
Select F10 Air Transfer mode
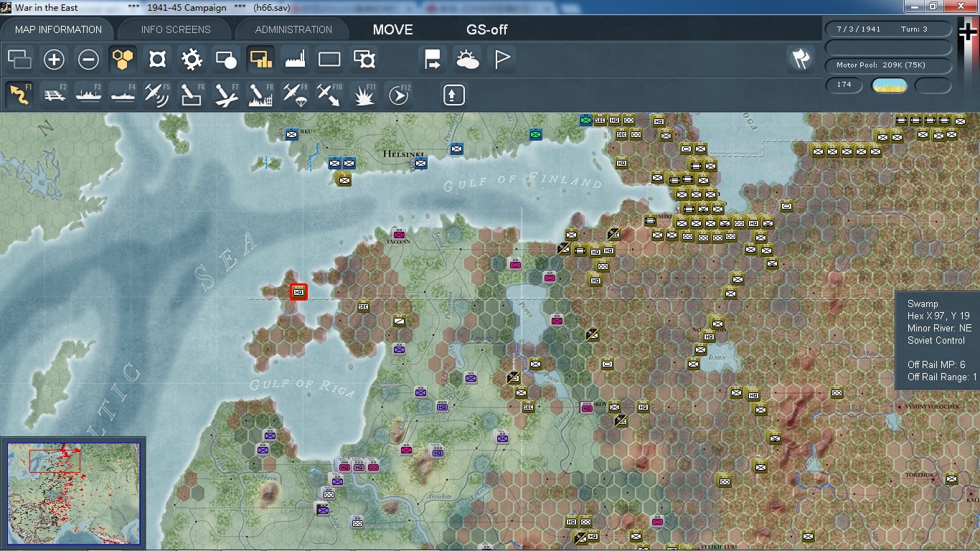coord(329,95)
